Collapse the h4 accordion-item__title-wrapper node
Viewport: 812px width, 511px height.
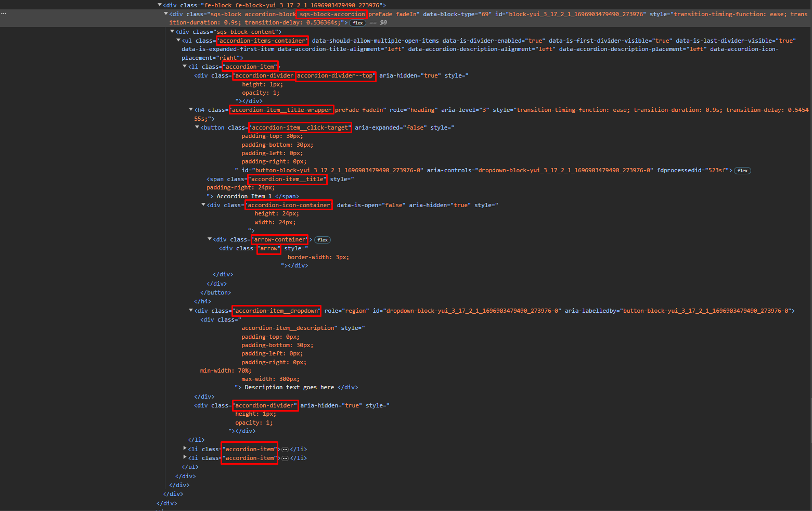[x=191, y=110]
